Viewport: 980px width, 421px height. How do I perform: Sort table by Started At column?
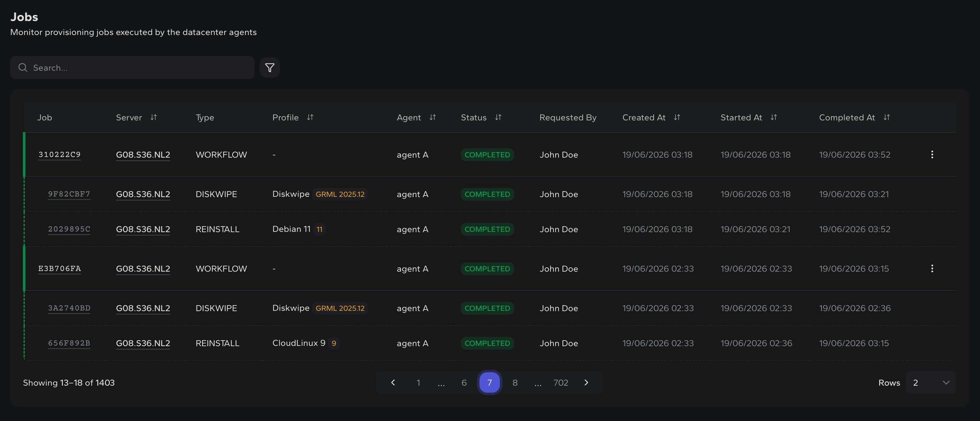[x=773, y=117]
